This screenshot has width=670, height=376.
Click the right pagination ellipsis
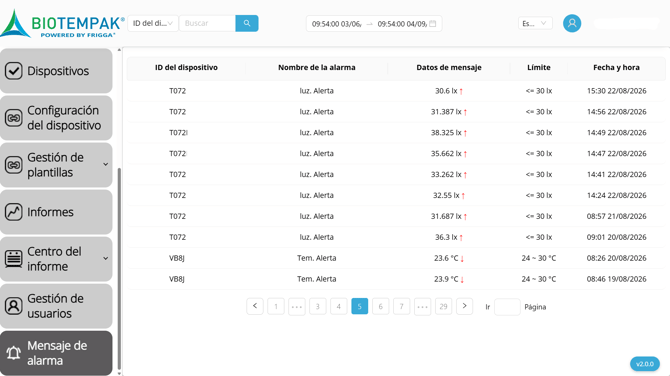(422, 306)
